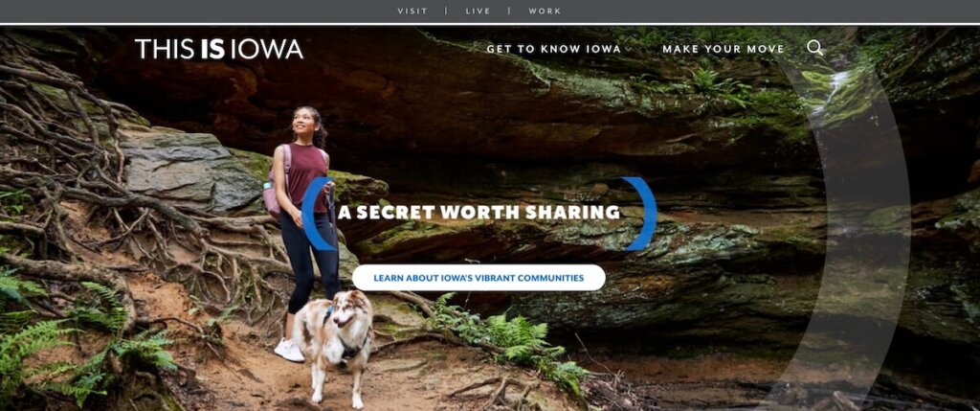
Task: Go to the Make Your Move page
Action: pyautogui.click(x=724, y=49)
